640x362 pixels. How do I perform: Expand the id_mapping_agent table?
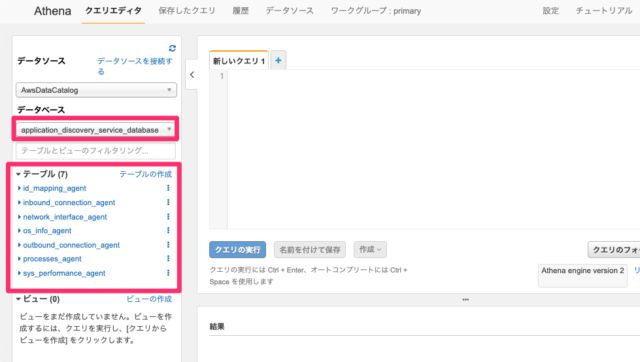coord(19,188)
